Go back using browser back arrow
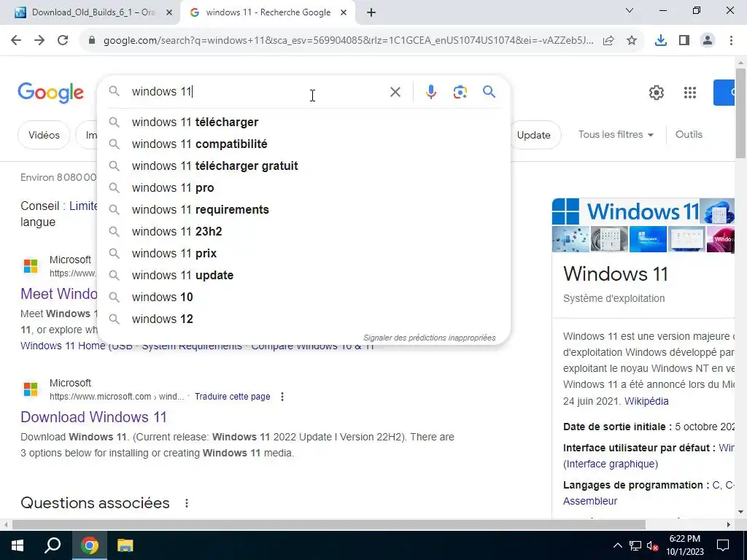The height and width of the screenshot is (560, 747). point(16,41)
